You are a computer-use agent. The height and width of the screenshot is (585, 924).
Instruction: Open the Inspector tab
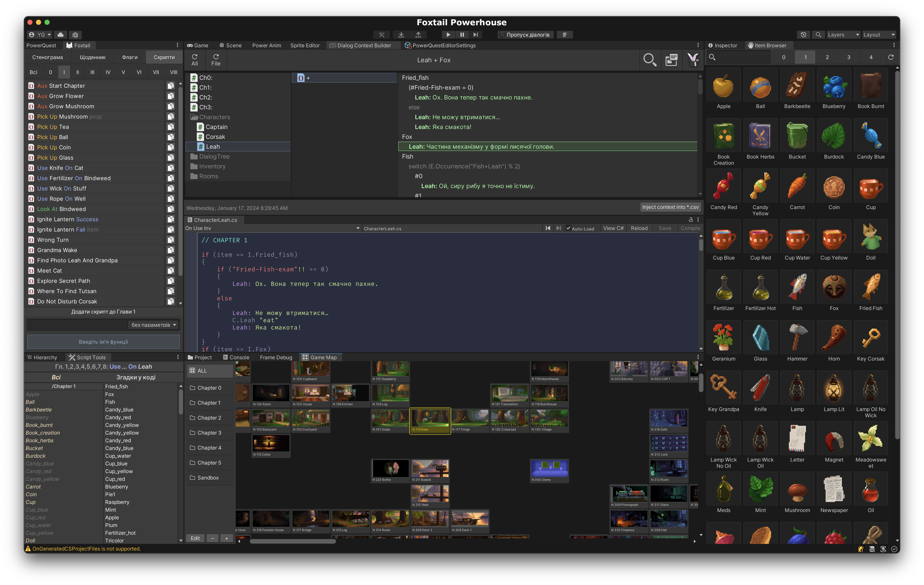[722, 45]
